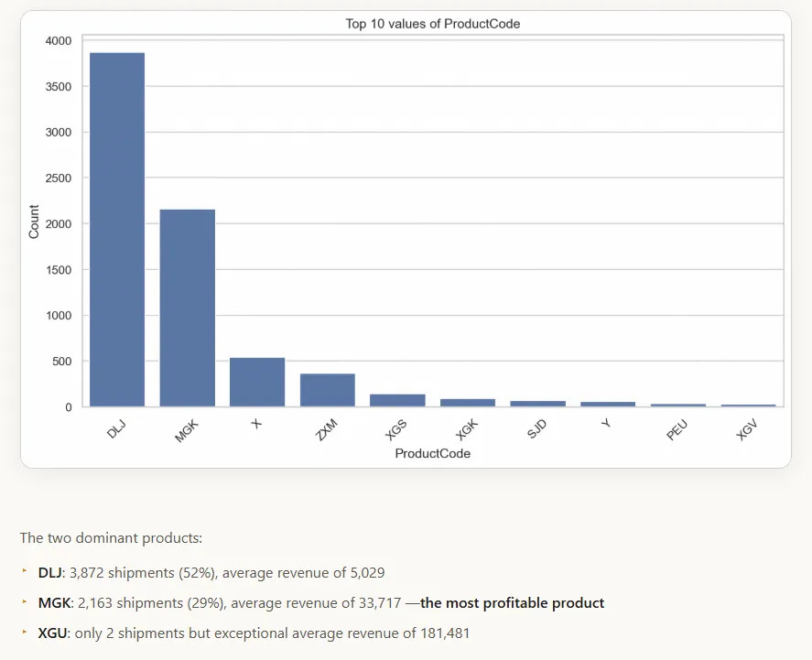Click the SJD bar
The image size is (812, 660).
click(x=540, y=404)
